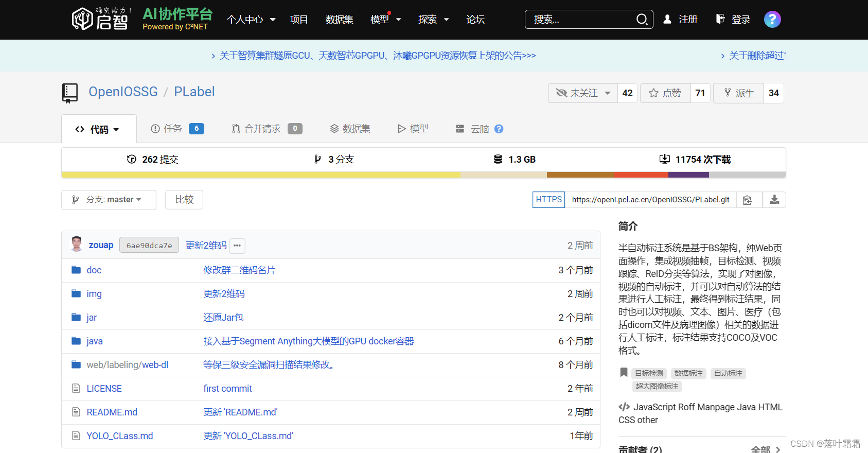This screenshot has width=868, height=453.
Task: Open the 数据集 navigation item
Action: tap(340, 20)
